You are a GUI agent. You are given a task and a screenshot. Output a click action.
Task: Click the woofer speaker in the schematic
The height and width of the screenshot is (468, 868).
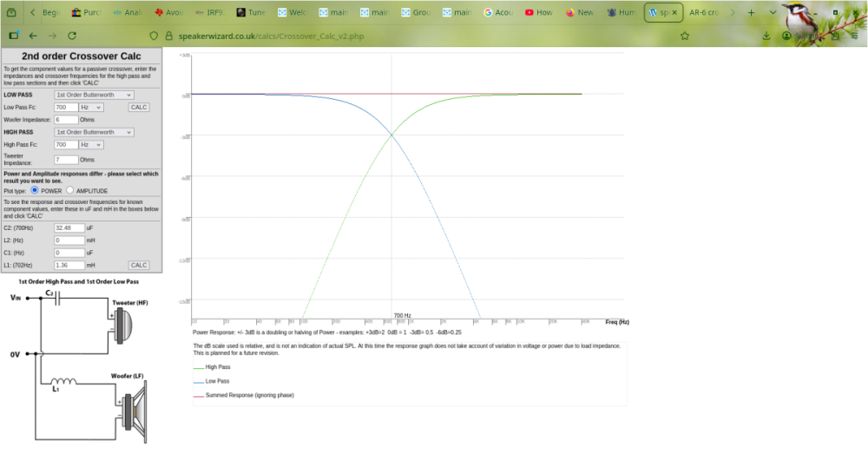click(x=135, y=412)
